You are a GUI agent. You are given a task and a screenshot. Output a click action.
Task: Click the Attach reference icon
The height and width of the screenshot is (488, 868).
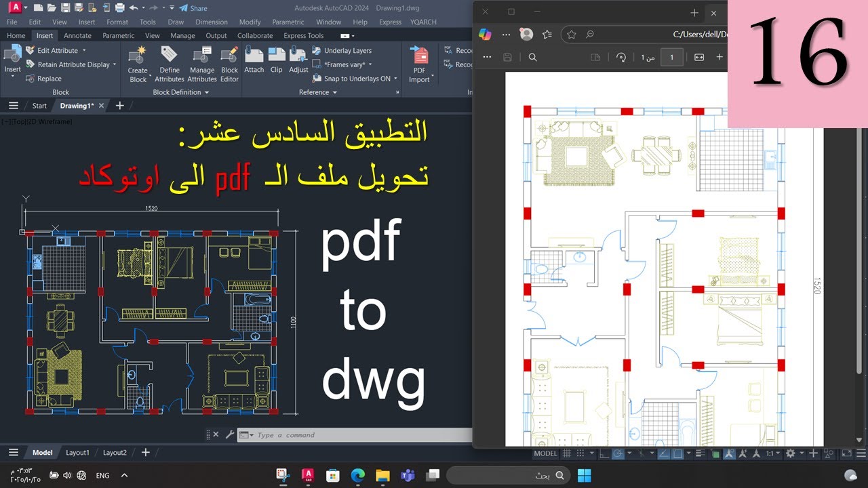pos(254,60)
